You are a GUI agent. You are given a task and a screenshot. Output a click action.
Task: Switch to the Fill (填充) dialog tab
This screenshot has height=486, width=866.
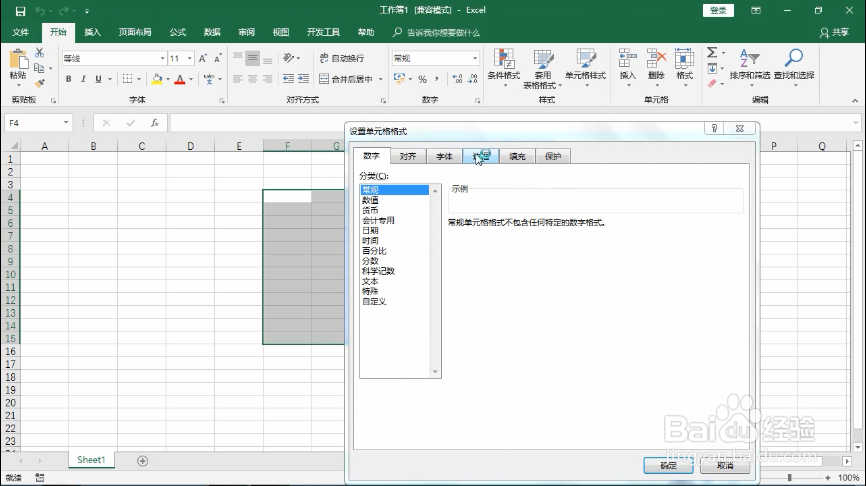(517, 156)
